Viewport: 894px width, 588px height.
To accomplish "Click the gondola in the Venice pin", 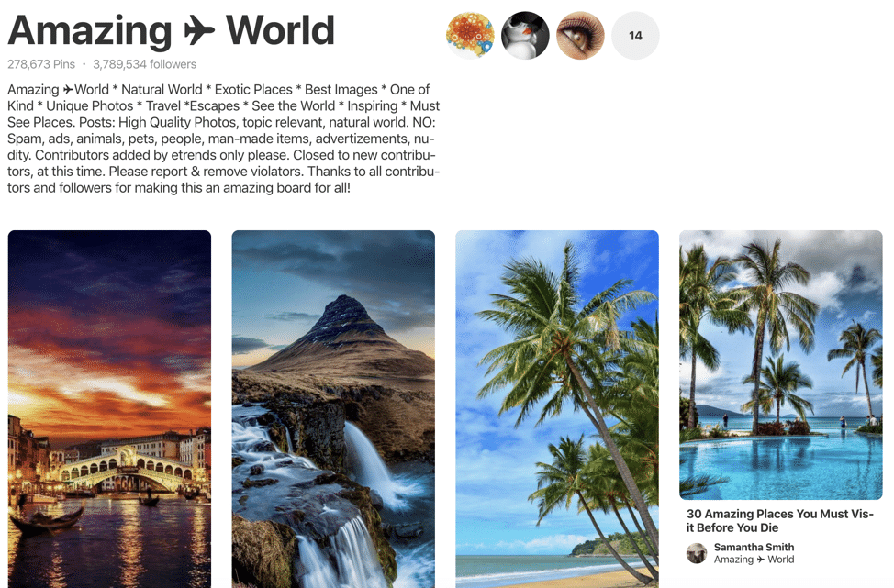I will point(49,521).
